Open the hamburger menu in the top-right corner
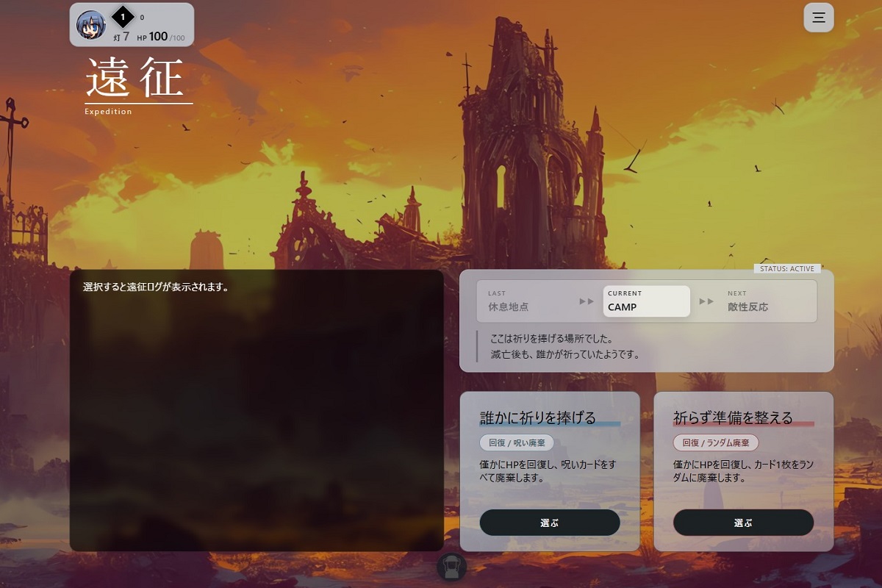This screenshot has height=588, width=882. (x=819, y=18)
